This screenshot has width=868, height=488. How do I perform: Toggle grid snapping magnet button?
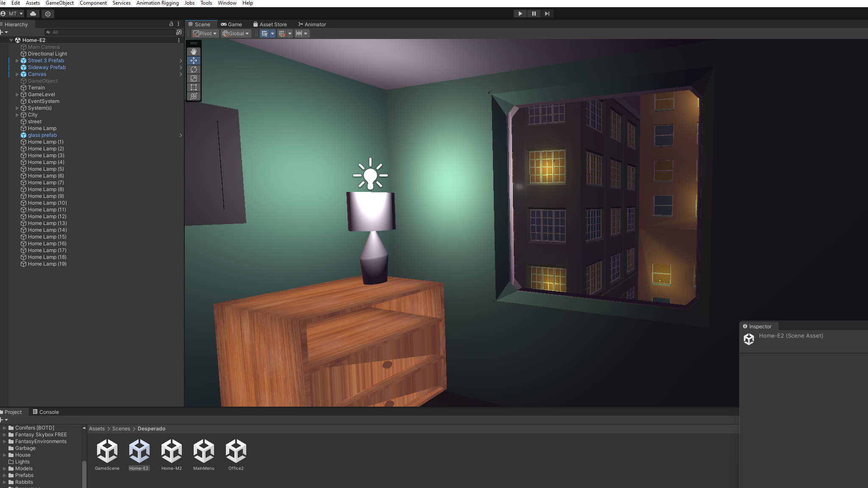point(282,33)
